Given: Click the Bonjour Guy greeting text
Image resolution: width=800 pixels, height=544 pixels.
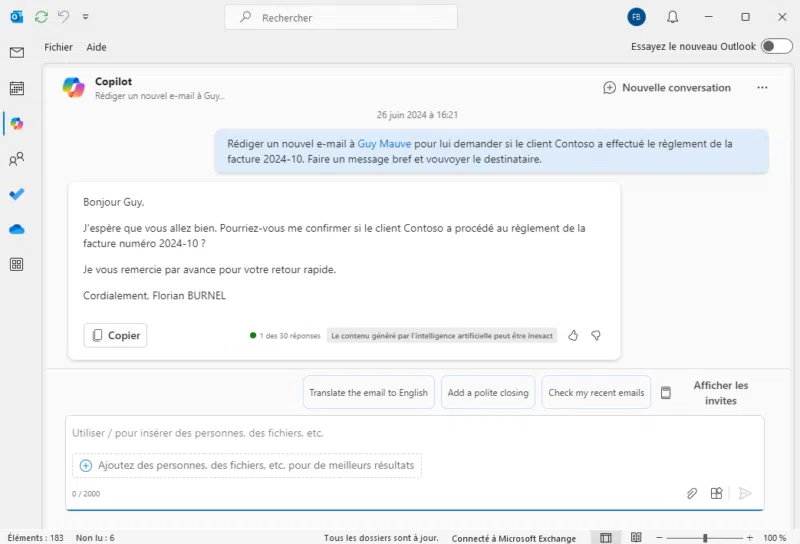Looking at the screenshot, I should click(114, 202).
